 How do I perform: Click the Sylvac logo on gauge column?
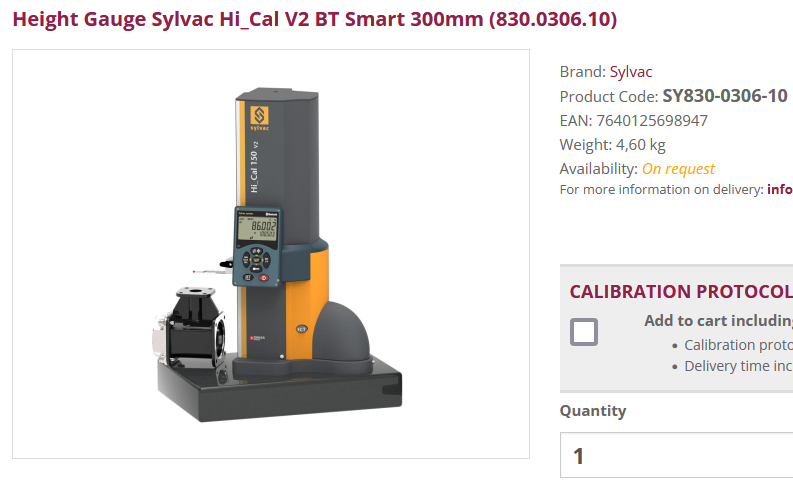point(259,118)
